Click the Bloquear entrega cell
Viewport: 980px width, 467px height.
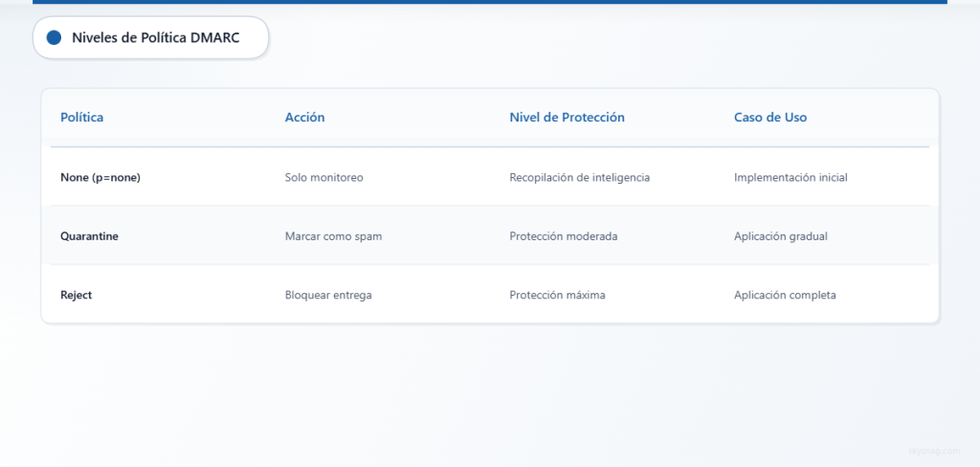pos(328,295)
